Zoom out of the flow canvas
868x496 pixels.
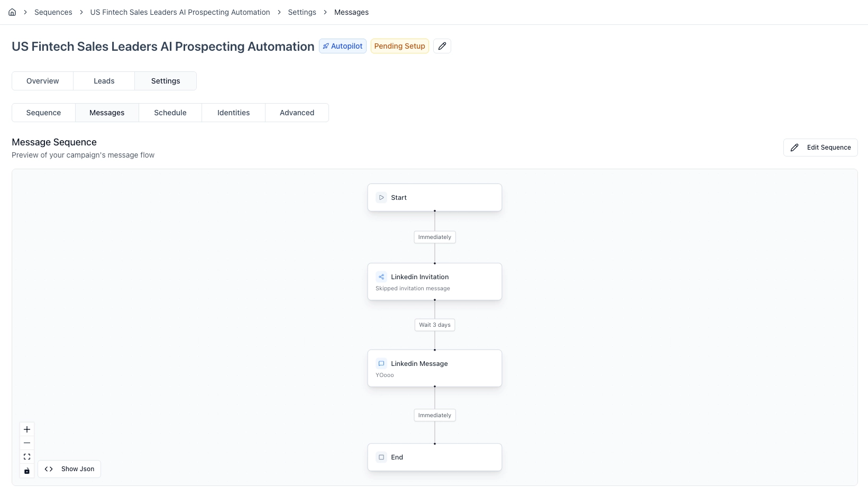27,443
